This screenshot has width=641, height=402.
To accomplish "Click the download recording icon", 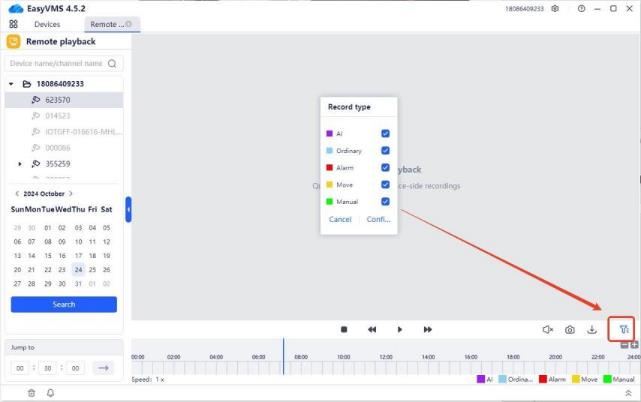I will tap(592, 329).
